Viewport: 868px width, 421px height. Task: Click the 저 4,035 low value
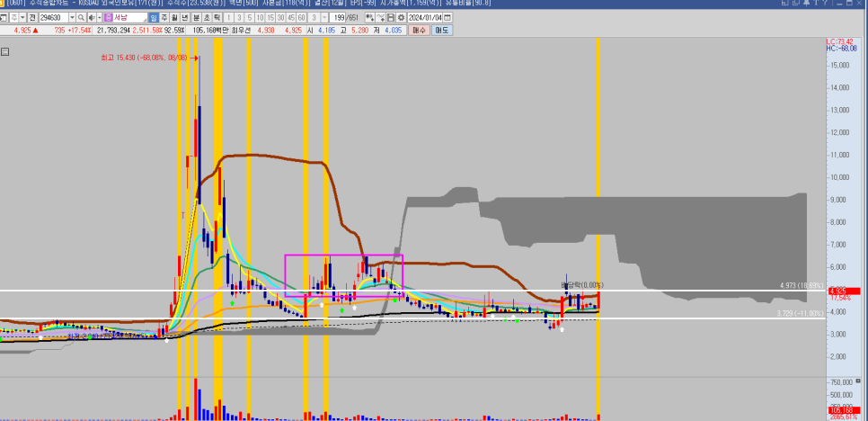coord(388,31)
